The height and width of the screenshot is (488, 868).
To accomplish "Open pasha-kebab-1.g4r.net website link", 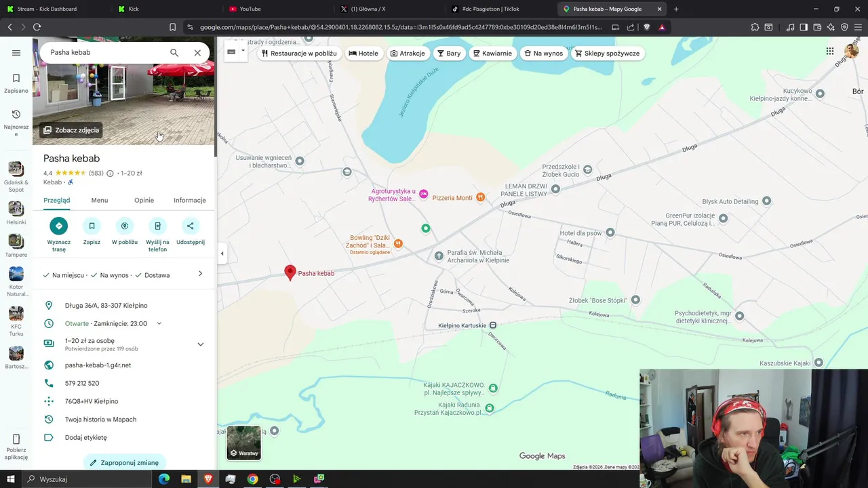I will (98, 365).
